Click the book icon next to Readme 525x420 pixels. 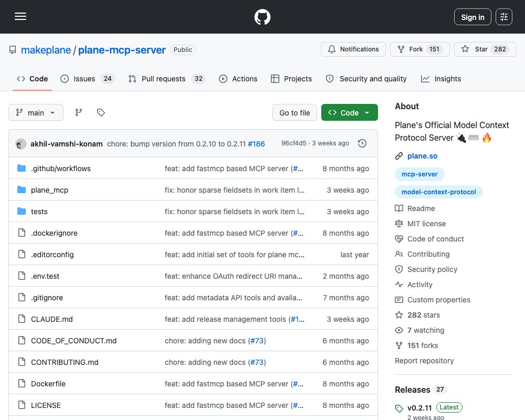pos(399,208)
